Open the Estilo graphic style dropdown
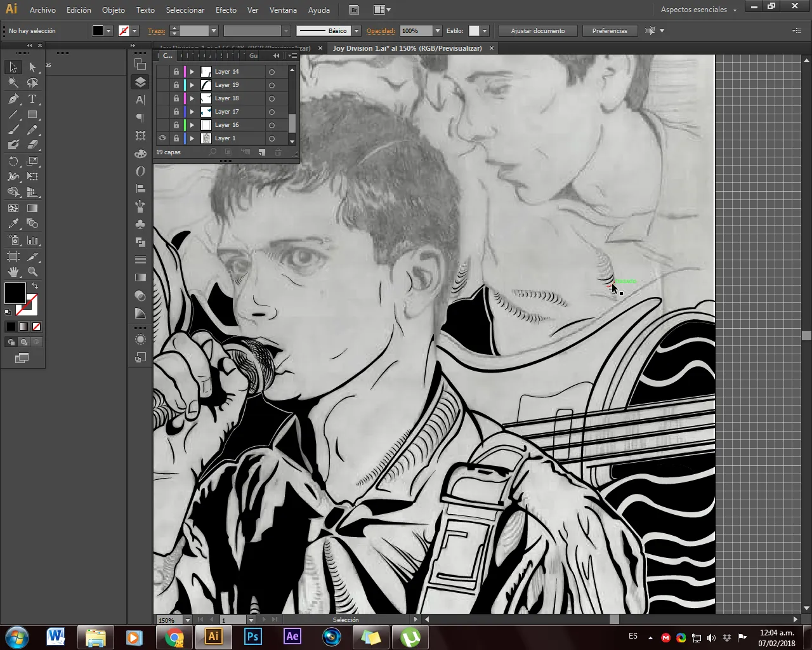This screenshot has width=812, height=650. (x=485, y=30)
